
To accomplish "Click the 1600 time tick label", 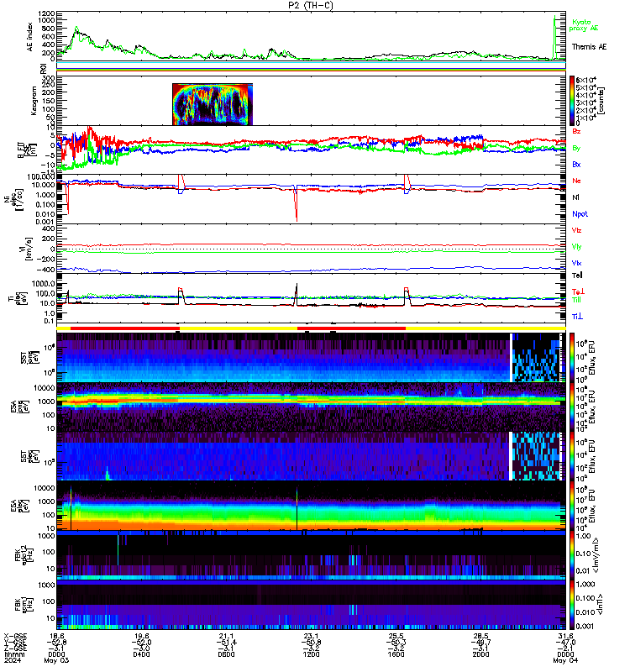I will tap(396, 654).
